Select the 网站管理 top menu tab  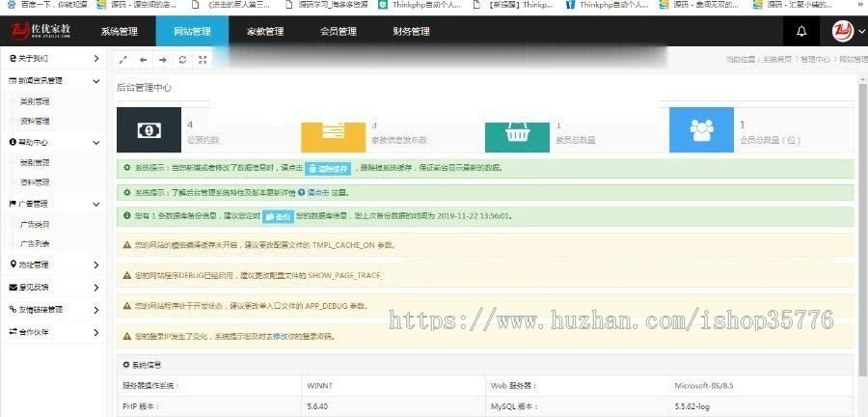192,32
